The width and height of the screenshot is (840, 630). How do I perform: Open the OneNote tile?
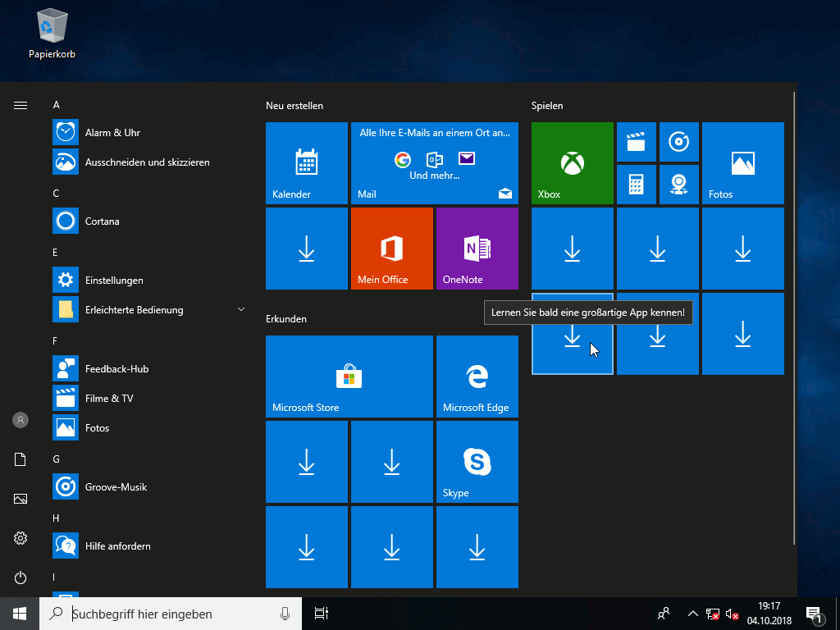point(477,249)
